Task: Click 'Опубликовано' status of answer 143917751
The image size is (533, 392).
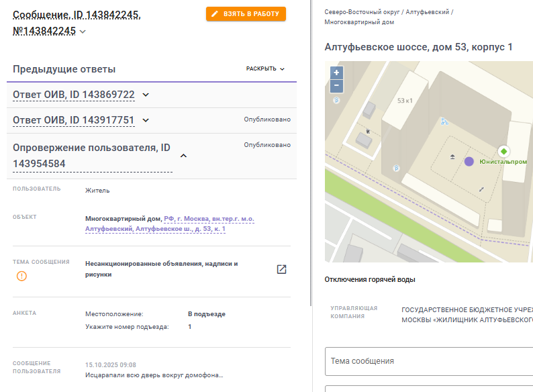Action: (x=267, y=119)
